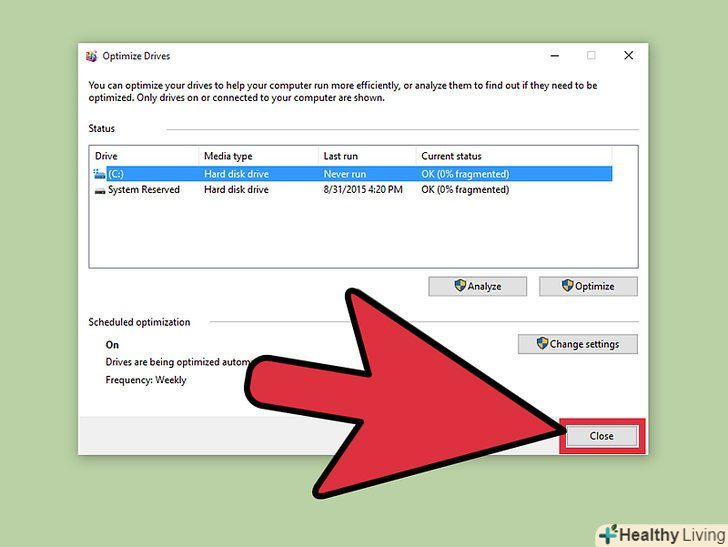Click the Optimize button
Screen dimensions: 728x547
point(588,287)
